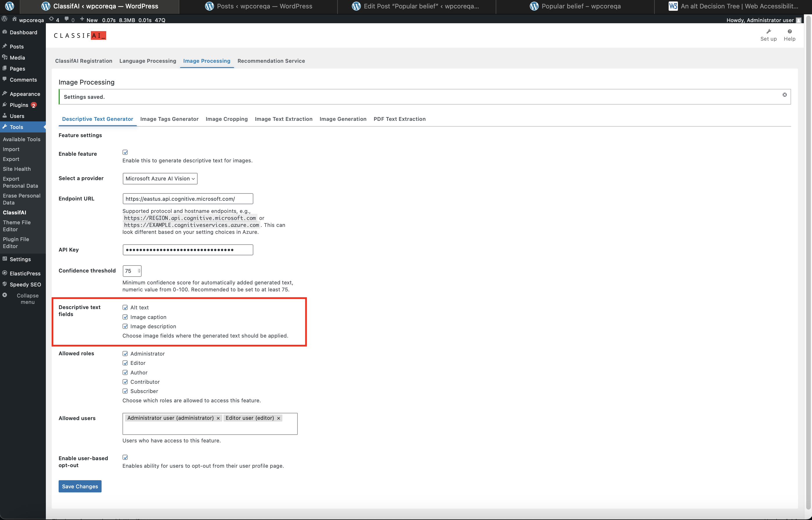Toggle the Alt text checkbox
The image size is (812, 520).
coord(125,307)
